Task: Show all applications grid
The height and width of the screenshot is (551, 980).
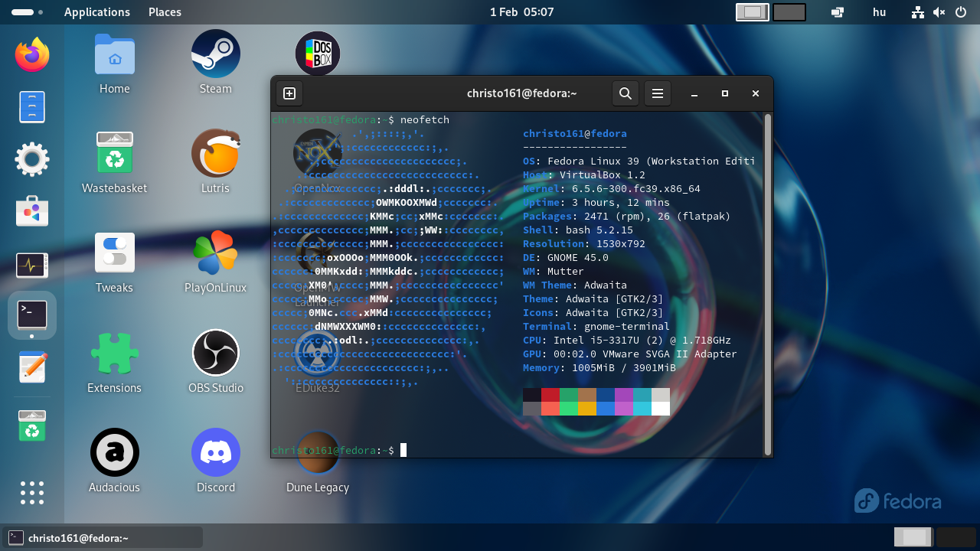Action: point(32,493)
